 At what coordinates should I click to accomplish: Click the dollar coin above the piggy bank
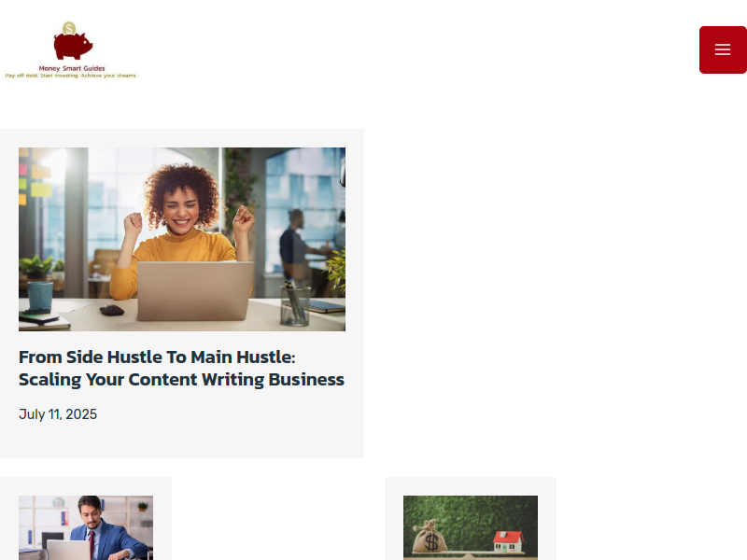click(69, 28)
